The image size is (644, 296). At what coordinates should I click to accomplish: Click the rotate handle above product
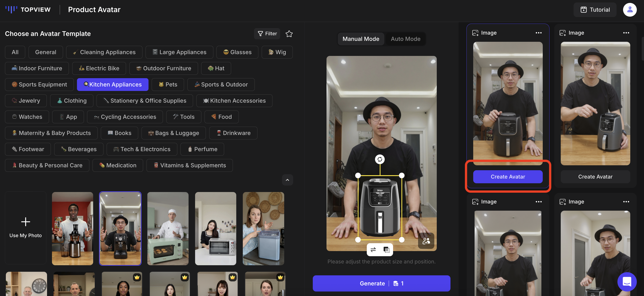380,159
